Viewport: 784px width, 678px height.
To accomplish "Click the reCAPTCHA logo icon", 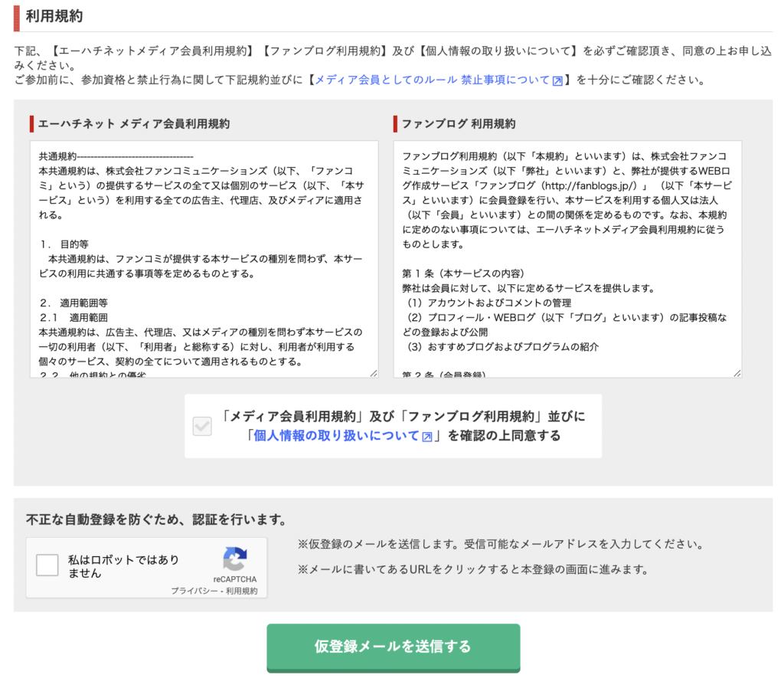I will tap(235, 558).
